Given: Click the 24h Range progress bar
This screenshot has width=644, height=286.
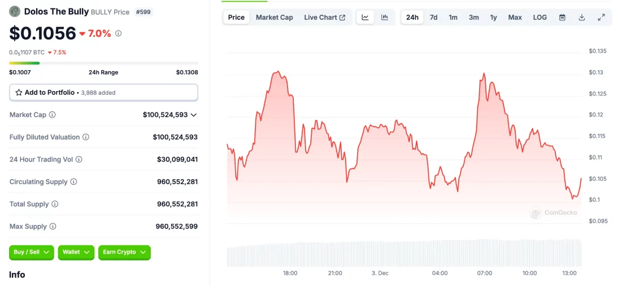Looking at the screenshot, I should tap(103, 63).
